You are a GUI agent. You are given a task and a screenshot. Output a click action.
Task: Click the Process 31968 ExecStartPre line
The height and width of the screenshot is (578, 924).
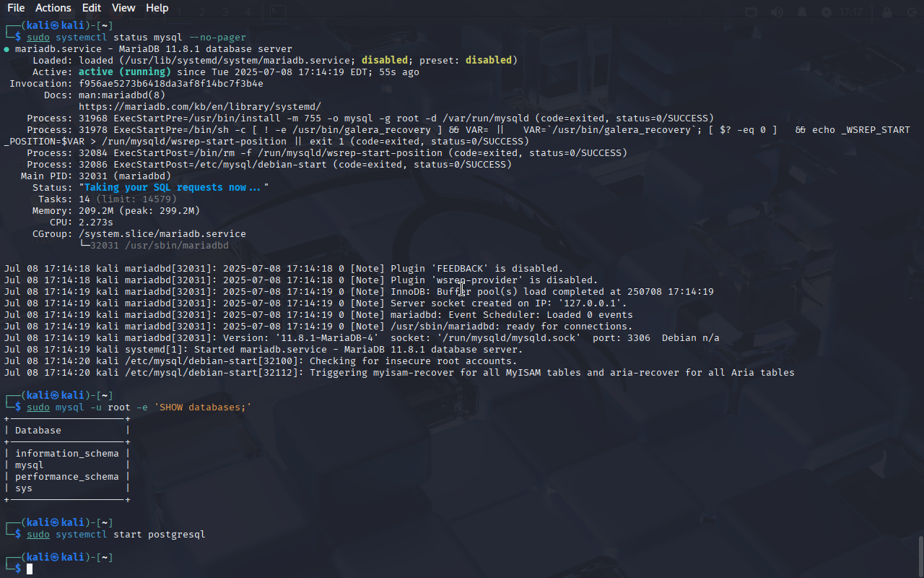370,118
